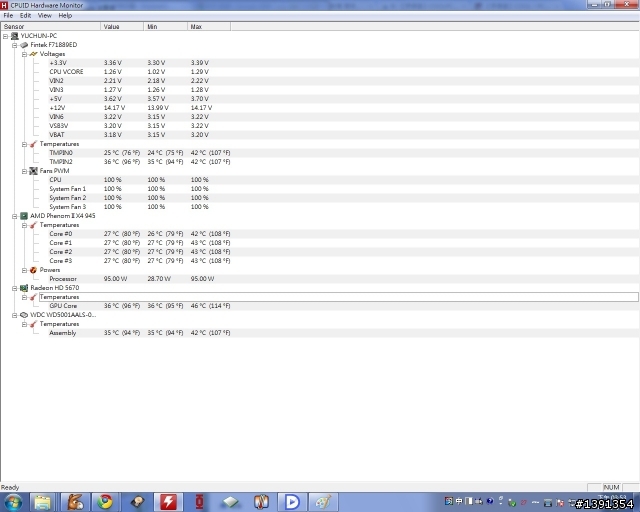Click the Min column header
640x512 pixels.
(x=166, y=27)
